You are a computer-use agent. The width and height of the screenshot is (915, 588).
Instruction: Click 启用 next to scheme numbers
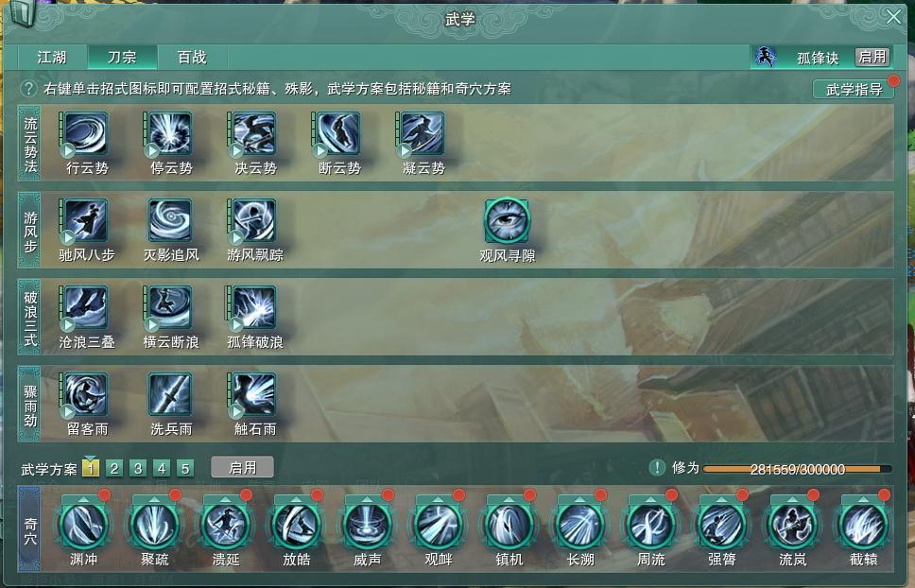click(242, 468)
